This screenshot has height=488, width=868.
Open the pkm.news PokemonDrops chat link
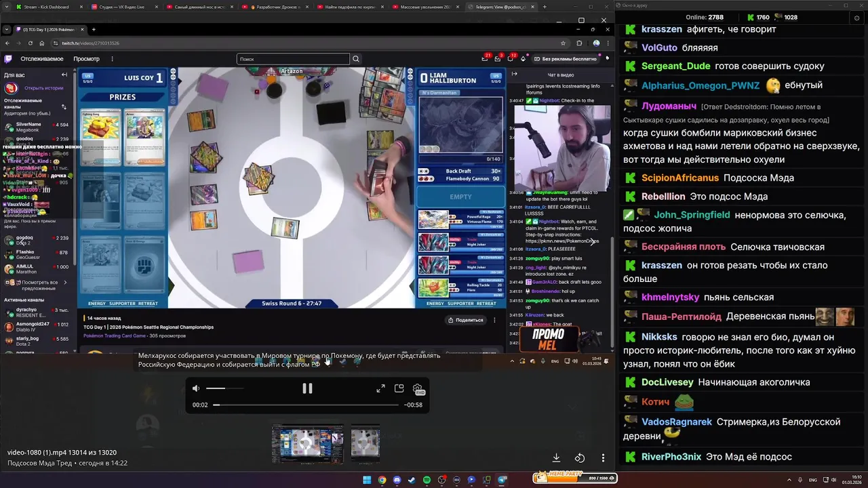[x=562, y=241]
